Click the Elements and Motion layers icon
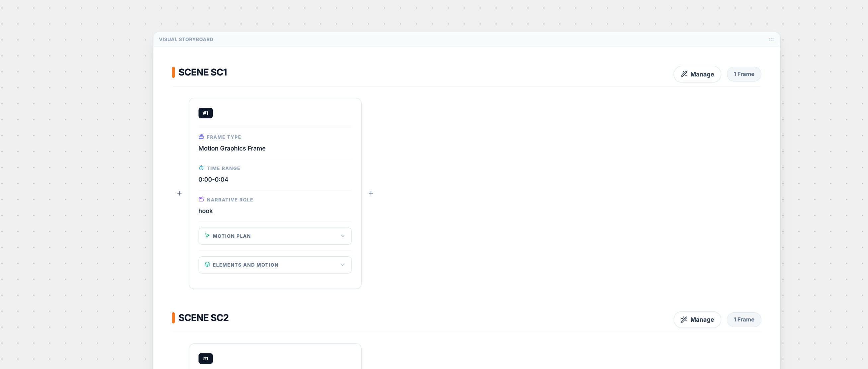 point(207,264)
